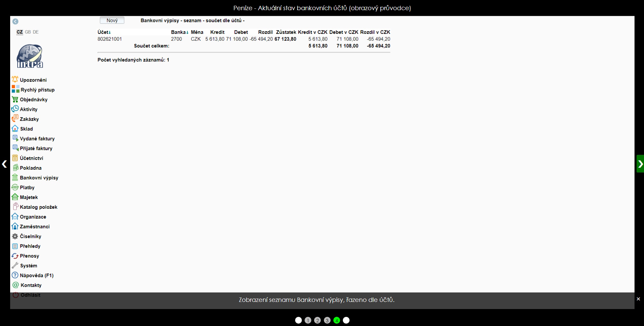Image resolution: width=644 pixels, height=326 pixels.
Task: Switch language to DE
Action: tap(36, 32)
